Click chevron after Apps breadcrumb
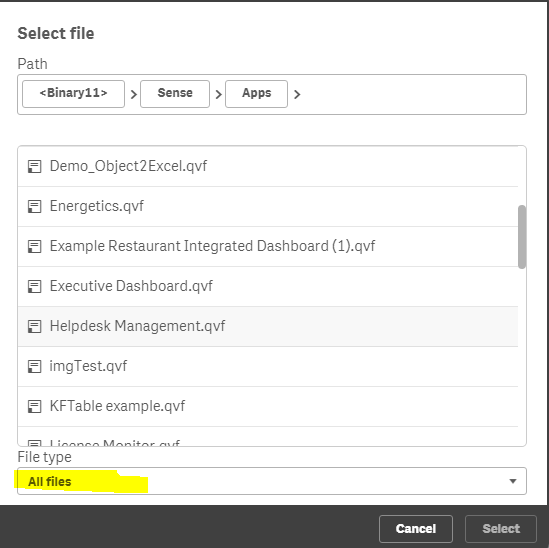549x548 pixels. coord(297,94)
